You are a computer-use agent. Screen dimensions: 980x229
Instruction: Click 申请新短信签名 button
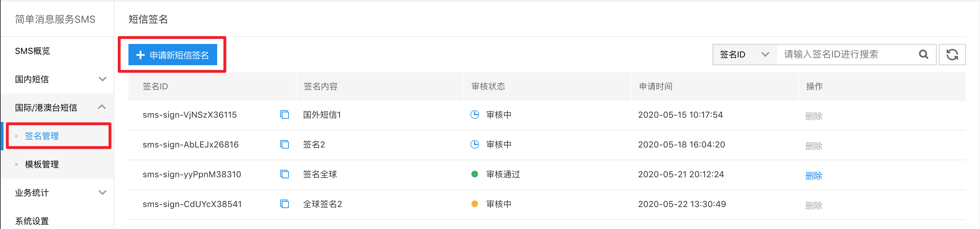click(173, 55)
